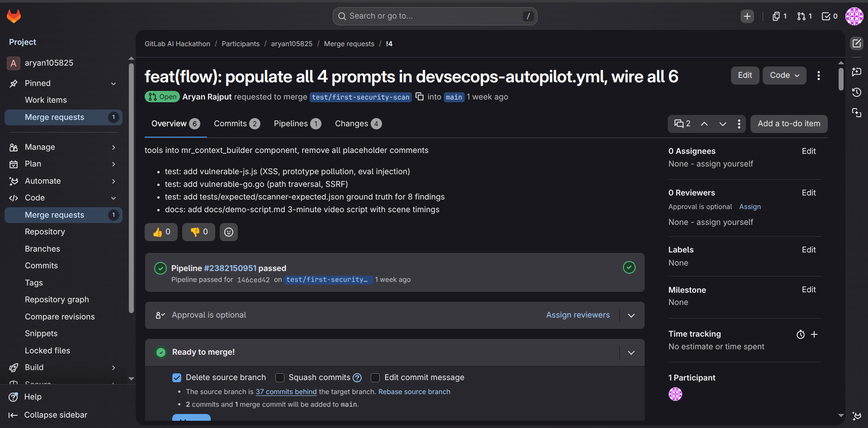Add time entry plus icon
This screenshot has height=428, width=868.
(814, 334)
